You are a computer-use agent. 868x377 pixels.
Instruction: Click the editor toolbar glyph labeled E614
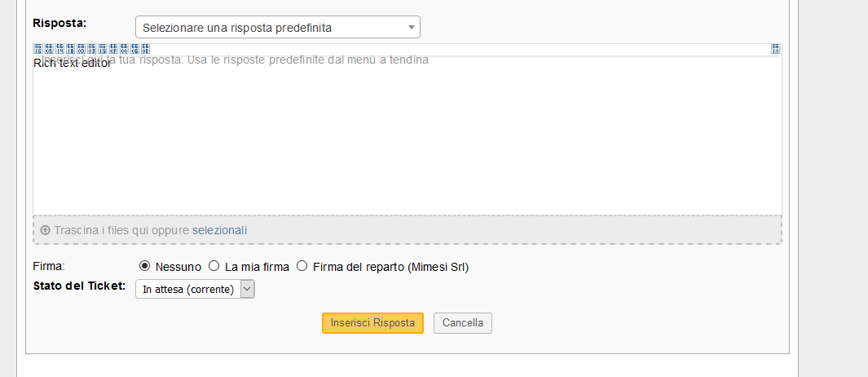(x=59, y=49)
